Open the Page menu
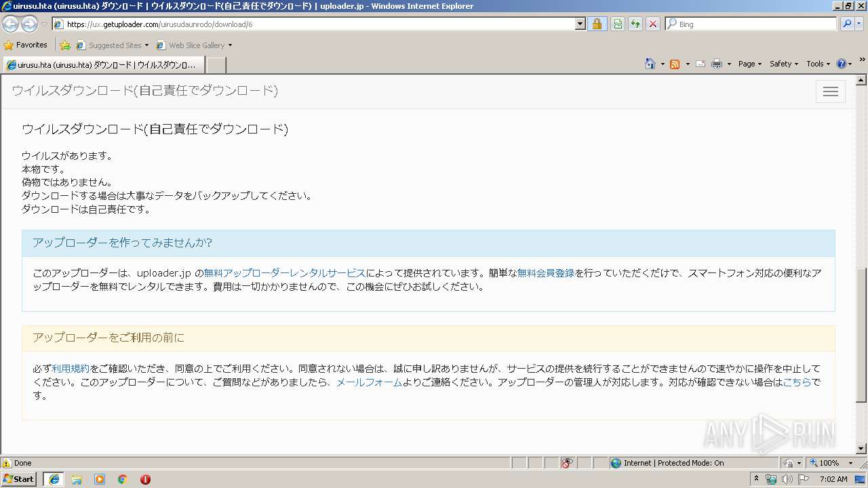Image resolution: width=868 pixels, height=488 pixels. [750, 64]
